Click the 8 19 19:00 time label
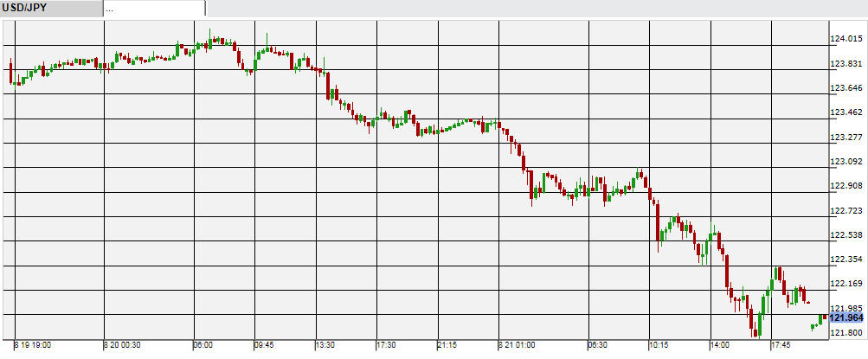868x359 pixels. (x=33, y=344)
